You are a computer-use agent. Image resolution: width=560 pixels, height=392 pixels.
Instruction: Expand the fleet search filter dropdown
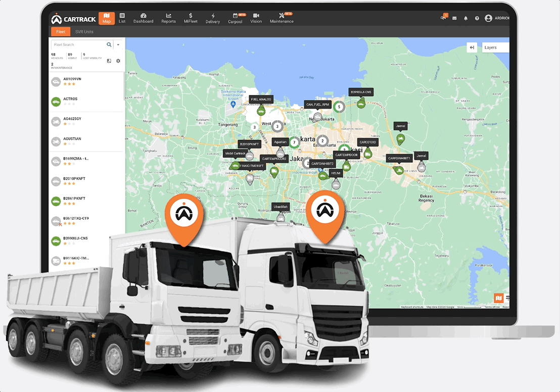[x=118, y=44]
